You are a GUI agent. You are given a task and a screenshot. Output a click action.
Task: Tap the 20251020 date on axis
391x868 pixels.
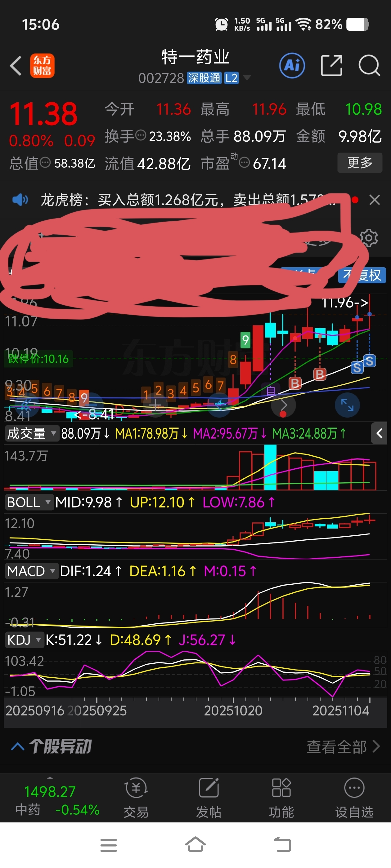(x=233, y=711)
